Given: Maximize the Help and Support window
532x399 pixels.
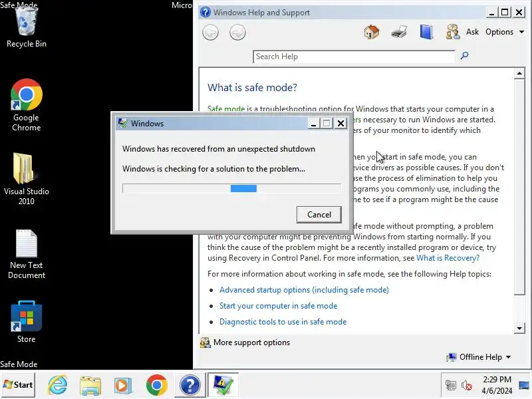Looking at the screenshot, I should click(505, 13).
